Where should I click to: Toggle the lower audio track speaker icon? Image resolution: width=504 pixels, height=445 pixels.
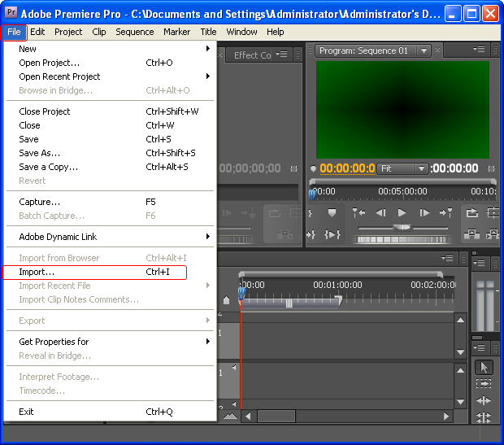[x=234, y=404]
